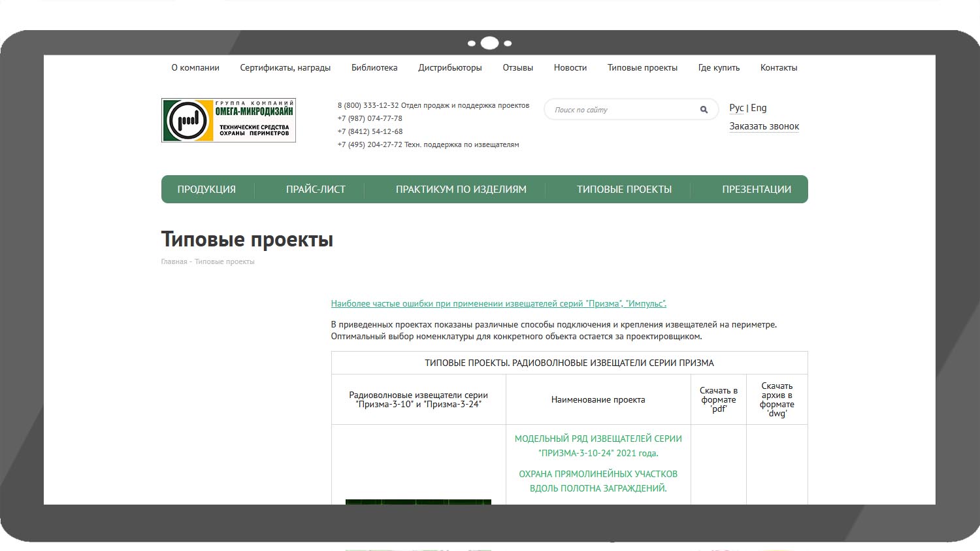The height and width of the screenshot is (551, 980).
Task: Open the Новости page
Action: (x=570, y=68)
